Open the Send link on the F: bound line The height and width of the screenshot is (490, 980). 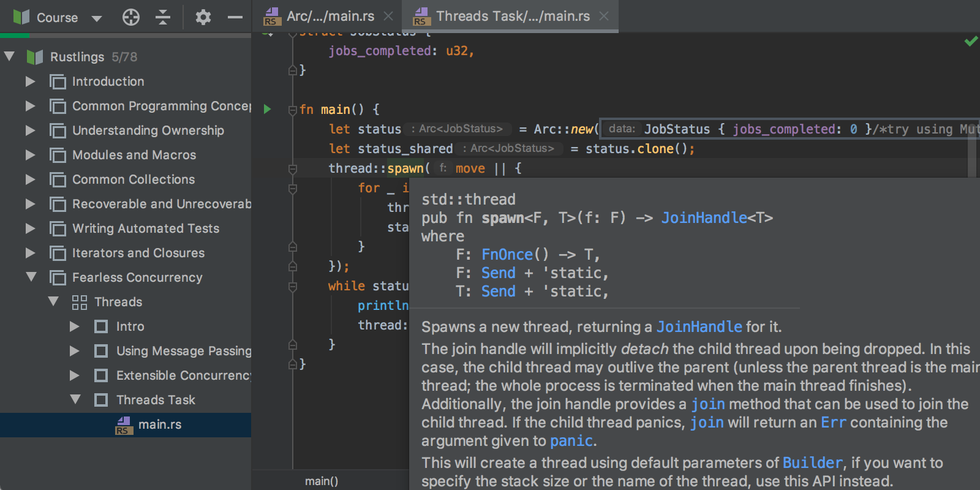tap(498, 273)
